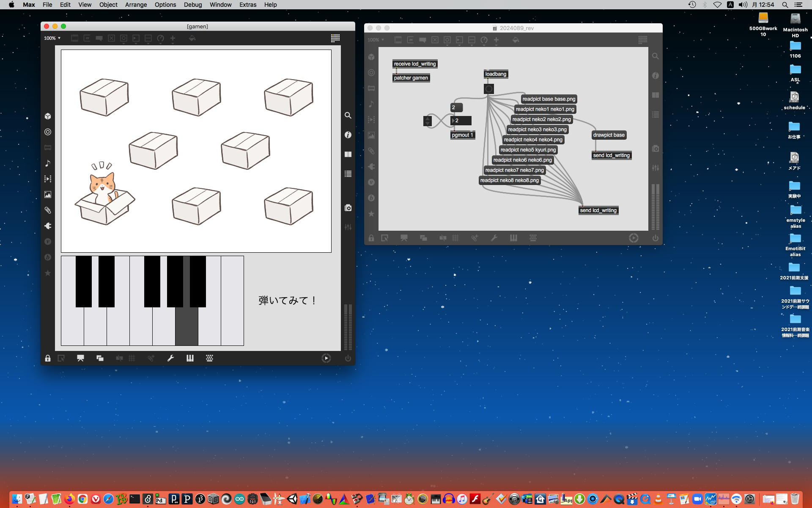Click the loadbang bang button
This screenshot has width=812, height=508.
[x=488, y=89]
